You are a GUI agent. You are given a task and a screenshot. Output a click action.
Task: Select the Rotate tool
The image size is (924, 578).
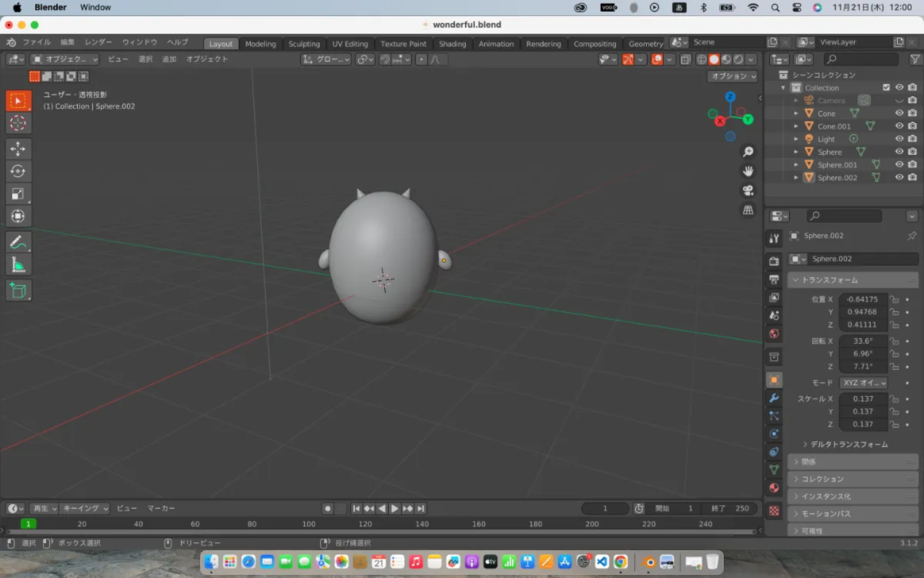coord(18,171)
